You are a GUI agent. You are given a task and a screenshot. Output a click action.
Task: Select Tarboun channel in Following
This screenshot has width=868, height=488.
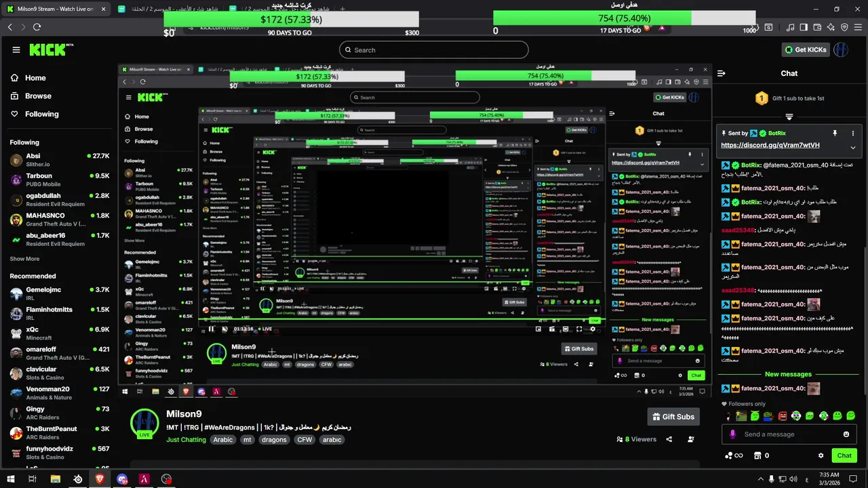point(60,180)
